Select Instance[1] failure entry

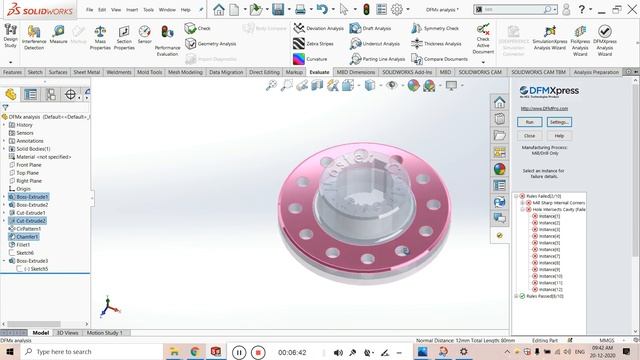click(x=549, y=216)
